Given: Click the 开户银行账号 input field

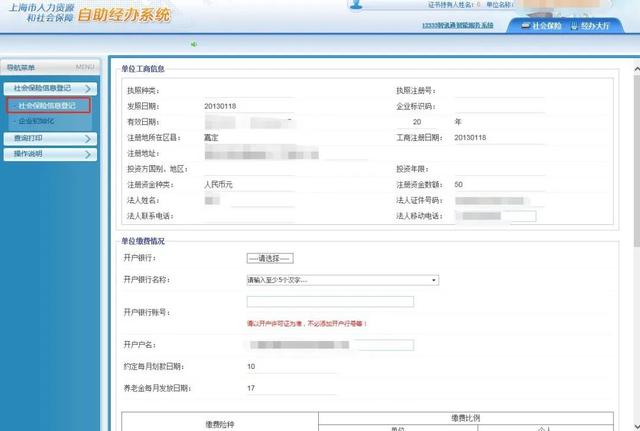Looking at the screenshot, I should point(330,302).
